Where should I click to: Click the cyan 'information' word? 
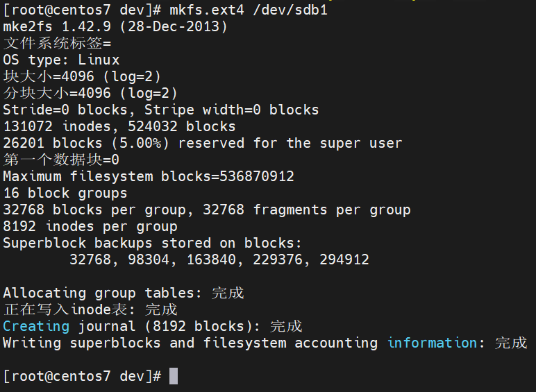point(432,343)
